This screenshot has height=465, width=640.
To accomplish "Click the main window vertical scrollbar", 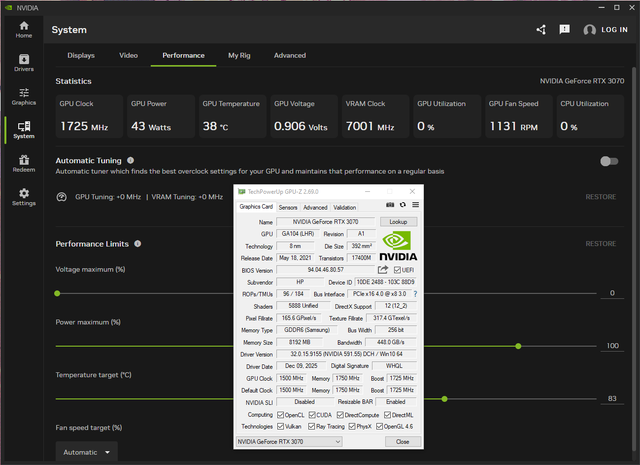I will coord(634,261).
